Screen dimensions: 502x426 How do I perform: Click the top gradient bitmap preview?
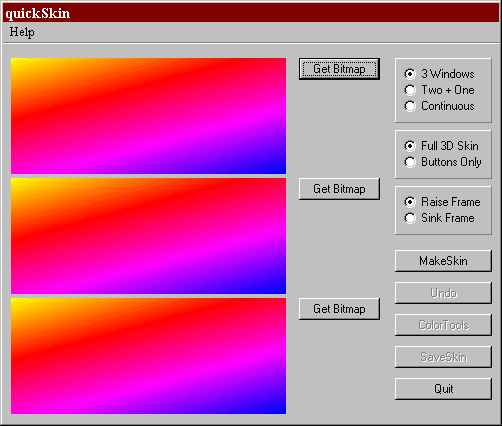click(148, 116)
